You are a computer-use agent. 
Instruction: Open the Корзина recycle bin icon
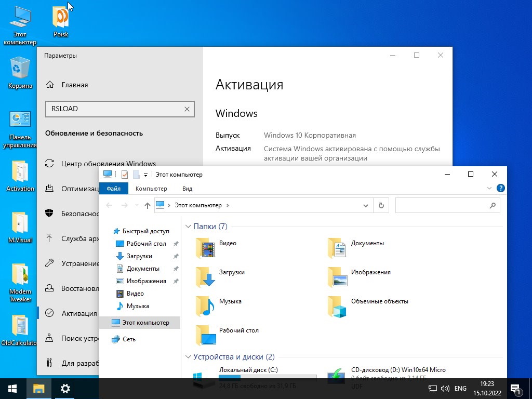[20, 73]
